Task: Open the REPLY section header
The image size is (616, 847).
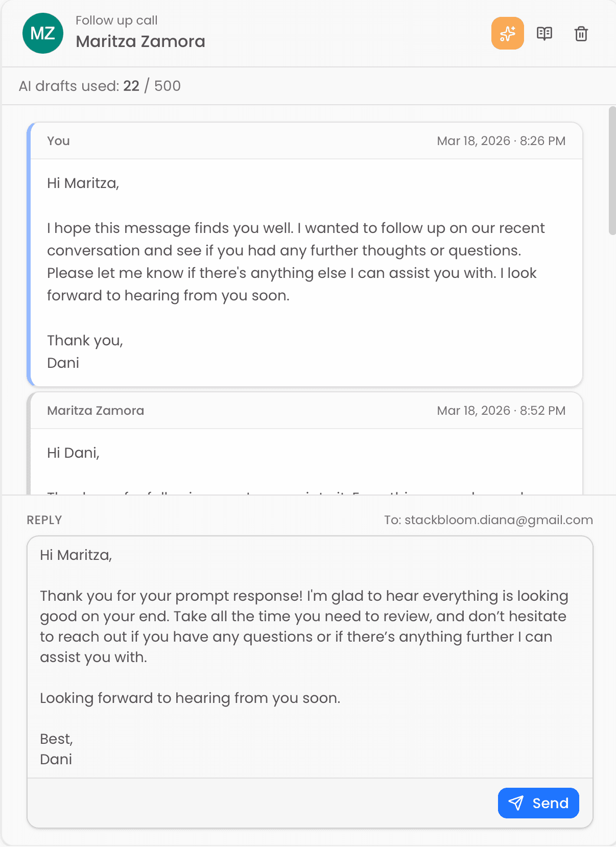Action: click(44, 520)
